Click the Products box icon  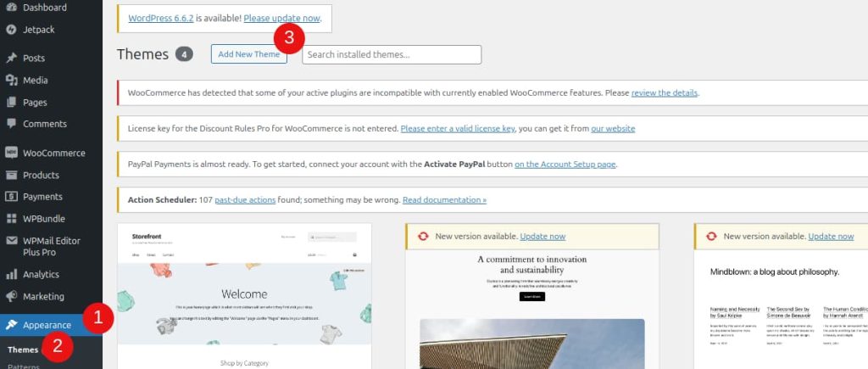coord(11,175)
